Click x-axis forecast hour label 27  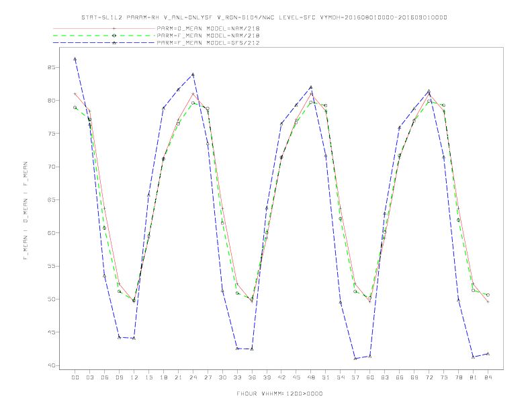208,377
